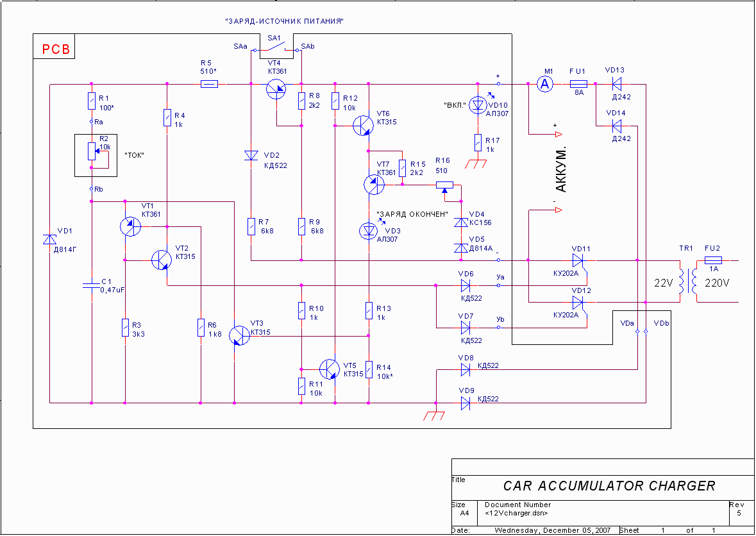Select the R13 resistor symbol
This screenshot has height=536, width=756.
[x=368, y=311]
